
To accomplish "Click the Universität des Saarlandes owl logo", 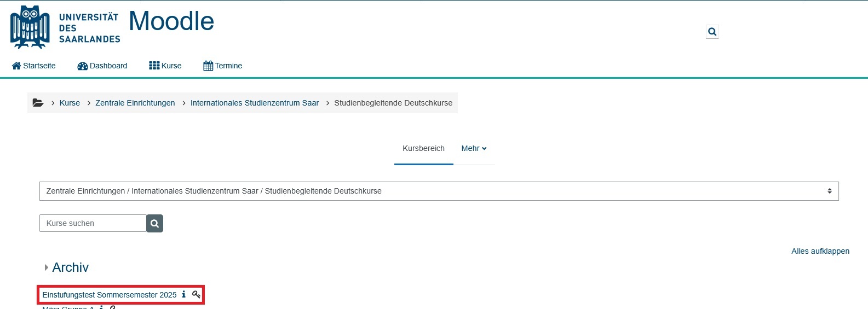I will pyautogui.click(x=65, y=27).
